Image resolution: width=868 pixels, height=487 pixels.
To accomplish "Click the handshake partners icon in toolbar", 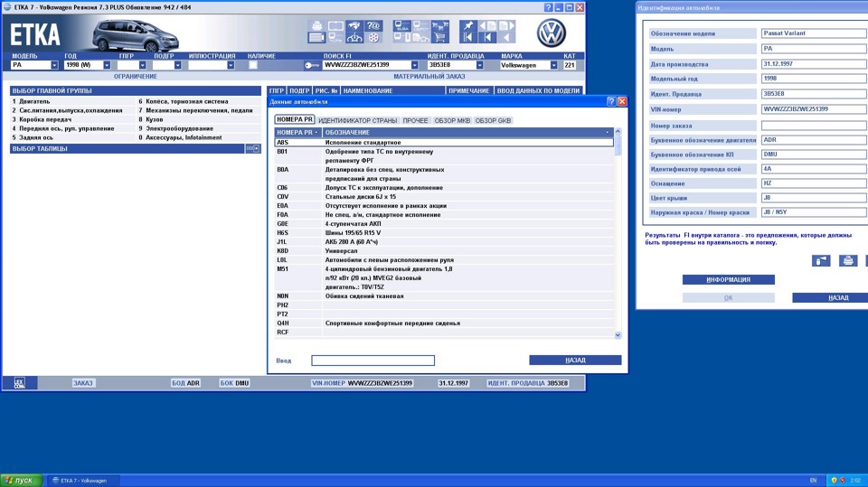I will tap(354, 26).
